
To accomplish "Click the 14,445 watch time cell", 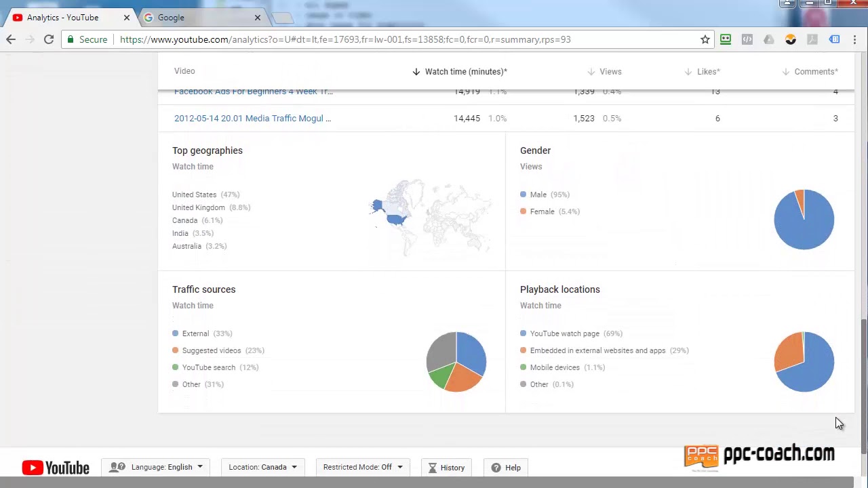I will [467, 118].
